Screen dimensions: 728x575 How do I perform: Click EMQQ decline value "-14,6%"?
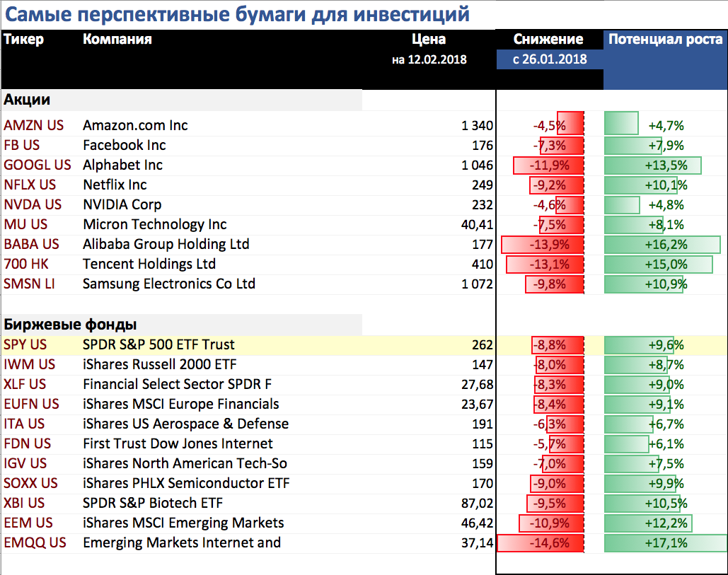click(x=549, y=543)
